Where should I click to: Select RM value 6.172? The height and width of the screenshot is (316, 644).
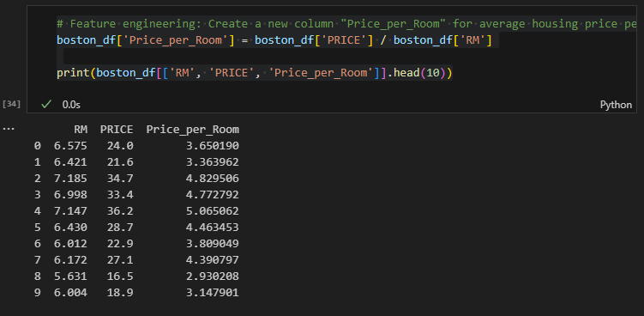[x=70, y=260]
